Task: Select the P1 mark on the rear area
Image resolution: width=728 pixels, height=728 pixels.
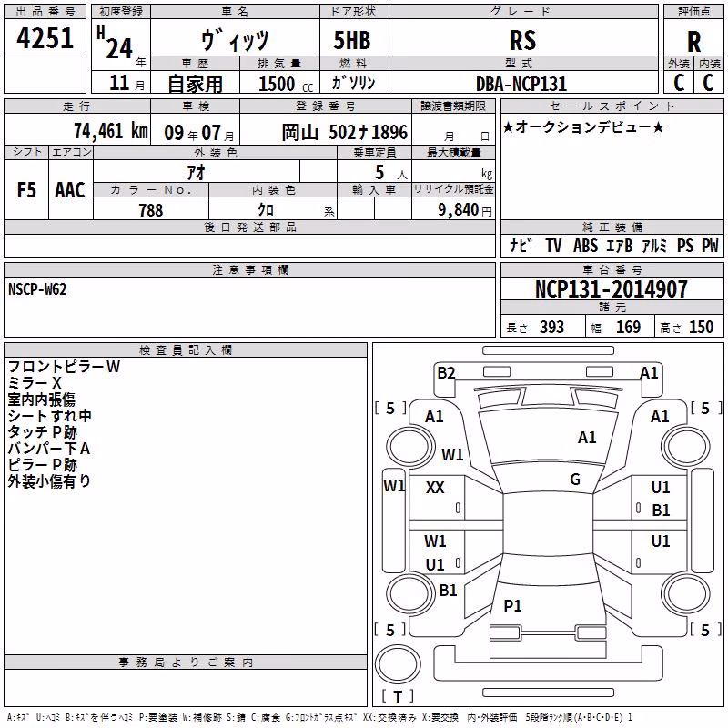Action: pos(512,605)
